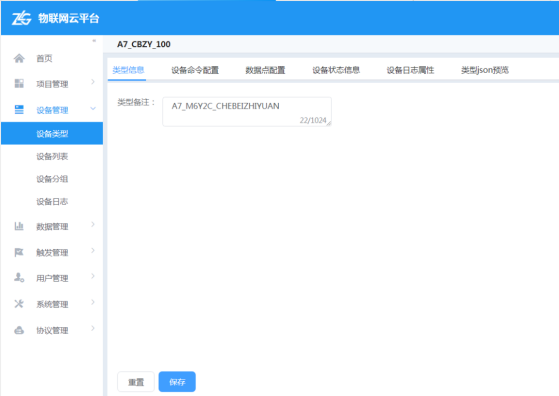Open the 触发管理 menu
Image resolution: width=559 pixels, height=396 pixels.
52,253
